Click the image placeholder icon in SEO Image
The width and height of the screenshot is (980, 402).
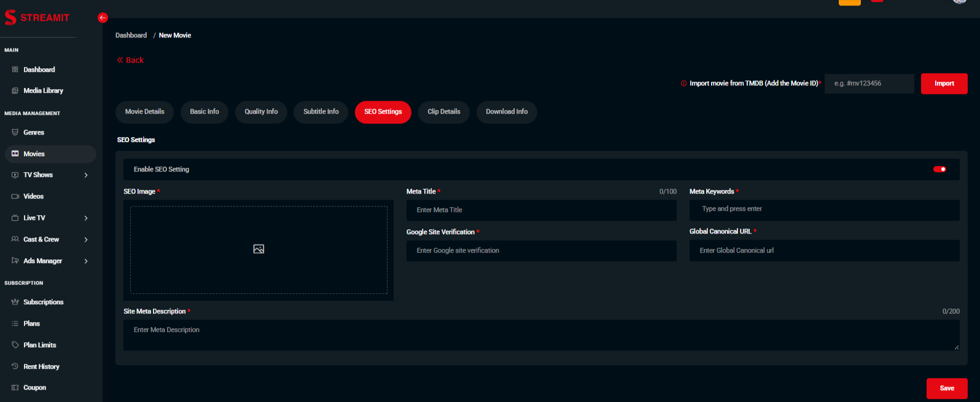[259, 249]
